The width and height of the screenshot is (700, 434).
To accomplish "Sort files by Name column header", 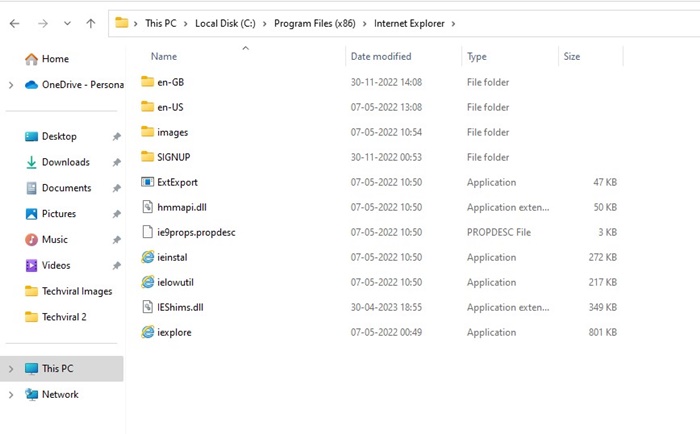I will [x=164, y=57].
